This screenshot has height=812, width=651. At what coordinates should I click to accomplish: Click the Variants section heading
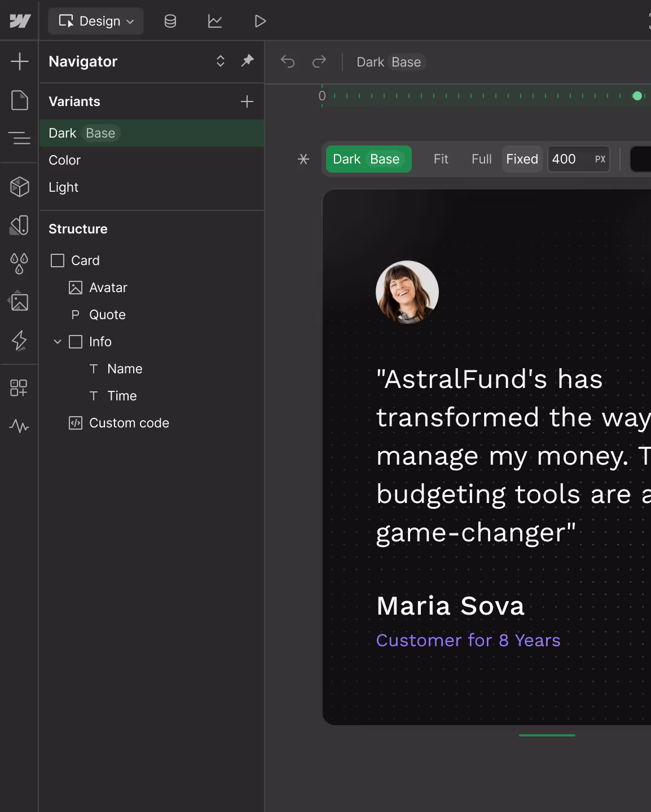74,101
